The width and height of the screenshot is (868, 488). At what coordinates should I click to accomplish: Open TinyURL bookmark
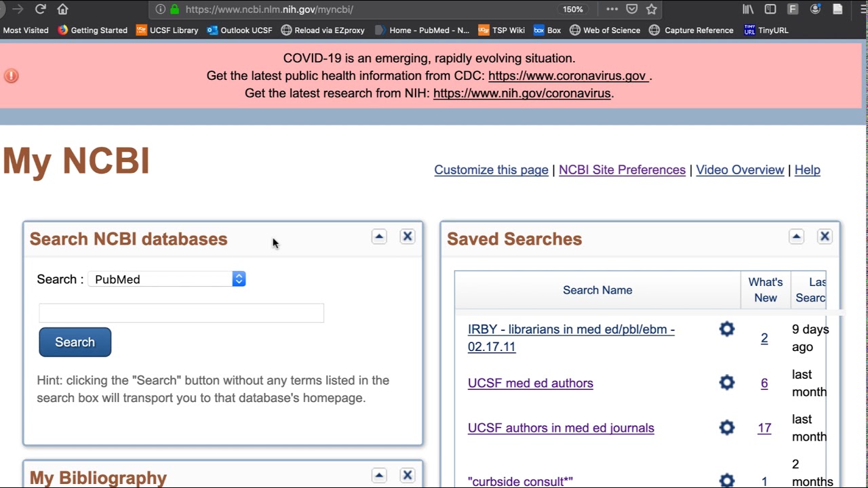[766, 30]
